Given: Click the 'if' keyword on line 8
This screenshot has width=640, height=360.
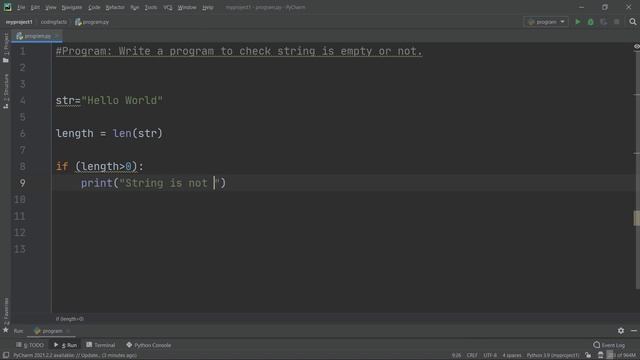Looking at the screenshot, I should point(62,167).
